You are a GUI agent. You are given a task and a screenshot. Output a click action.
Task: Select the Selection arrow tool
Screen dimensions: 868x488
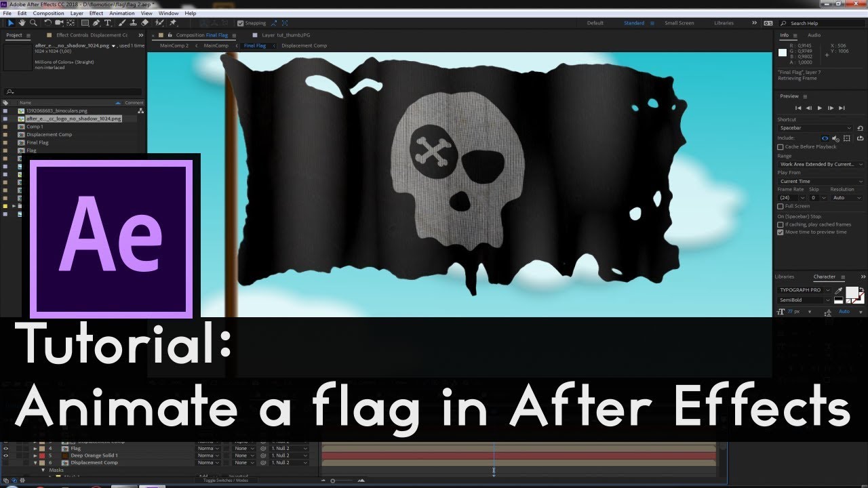tap(11, 22)
